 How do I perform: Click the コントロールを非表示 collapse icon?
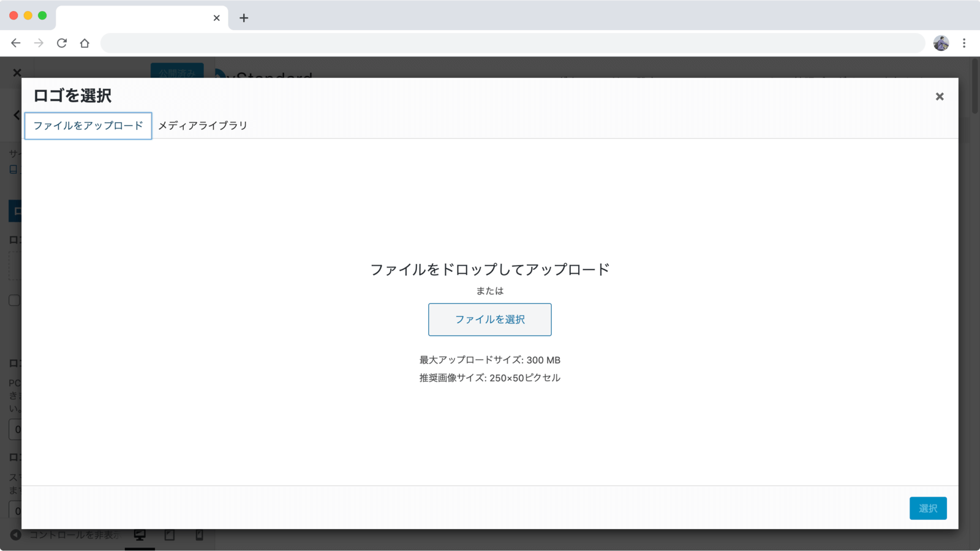coord(16,535)
